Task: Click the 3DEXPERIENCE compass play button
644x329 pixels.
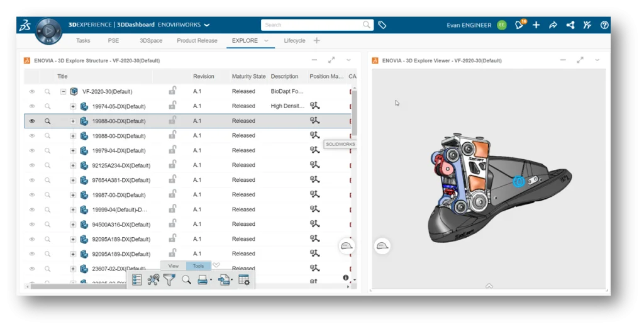Action: click(48, 30)
